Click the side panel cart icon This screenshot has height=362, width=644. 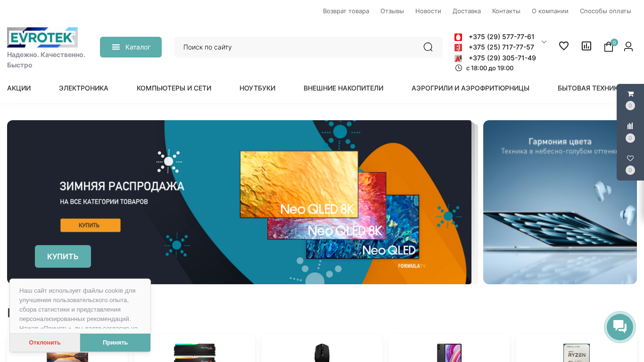(630, 94)
